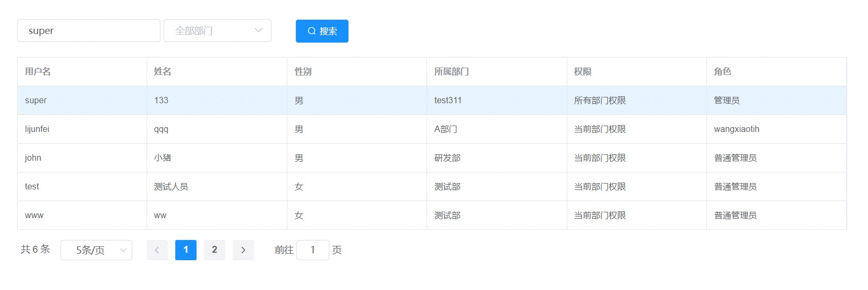This screenshot has width=868, height=290.
Task: Go to next page arrow
Action: point(243,250)
